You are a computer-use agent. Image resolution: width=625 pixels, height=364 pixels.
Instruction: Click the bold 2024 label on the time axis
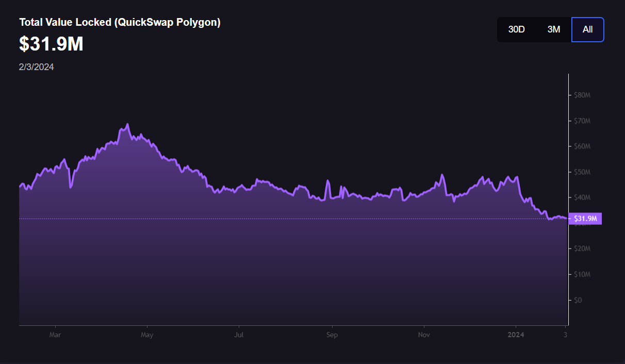516,335
